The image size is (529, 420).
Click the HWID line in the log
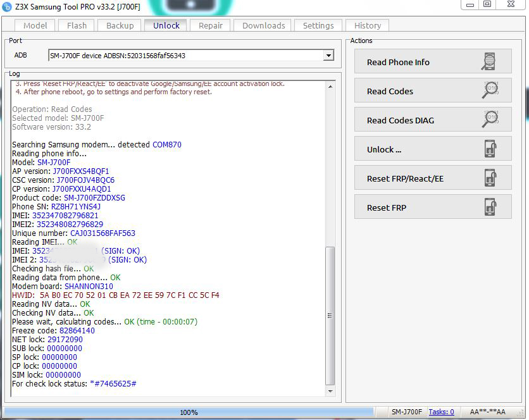coord(116,295)
